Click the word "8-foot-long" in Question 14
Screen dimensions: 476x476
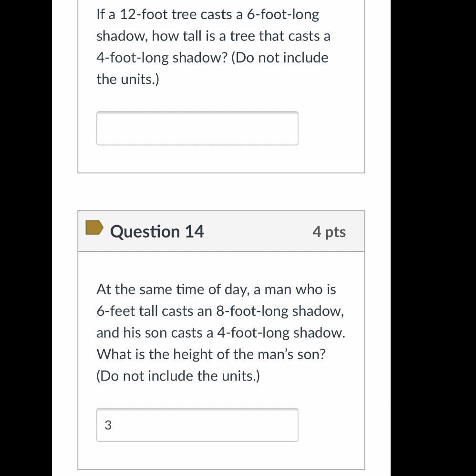(252, 311)
